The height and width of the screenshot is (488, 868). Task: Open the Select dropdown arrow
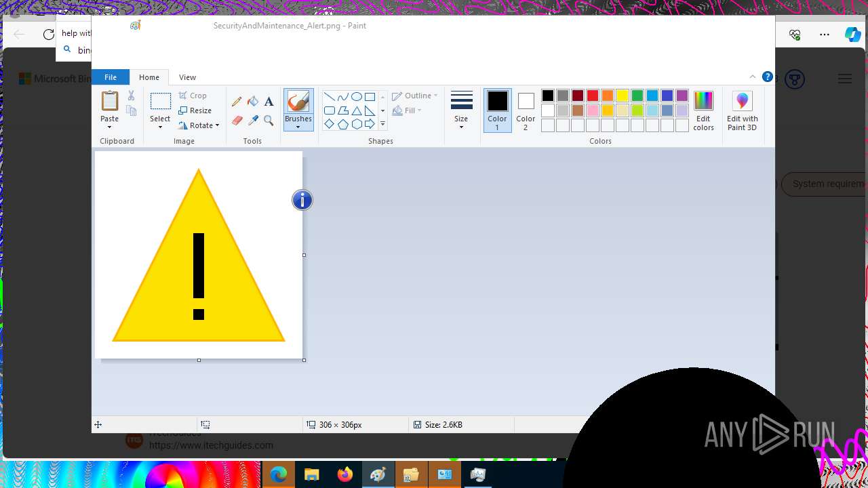pyautogui.click(x=160, y=127)
